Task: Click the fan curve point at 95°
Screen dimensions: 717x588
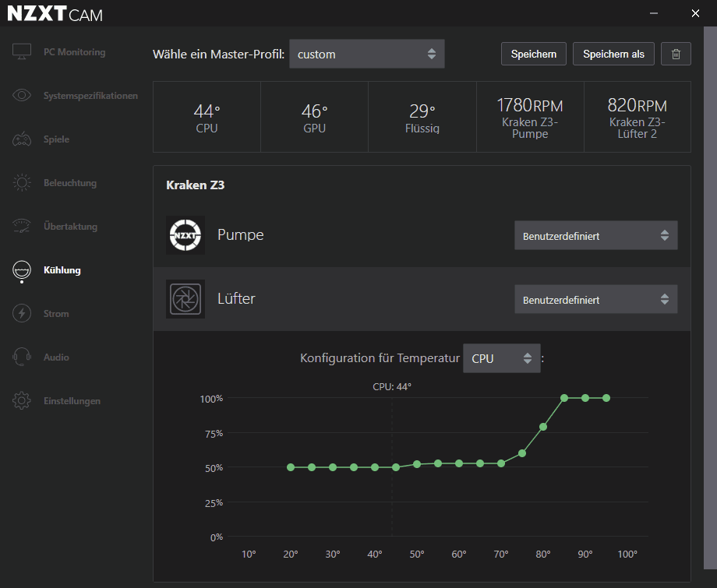Action: (606, 398)
